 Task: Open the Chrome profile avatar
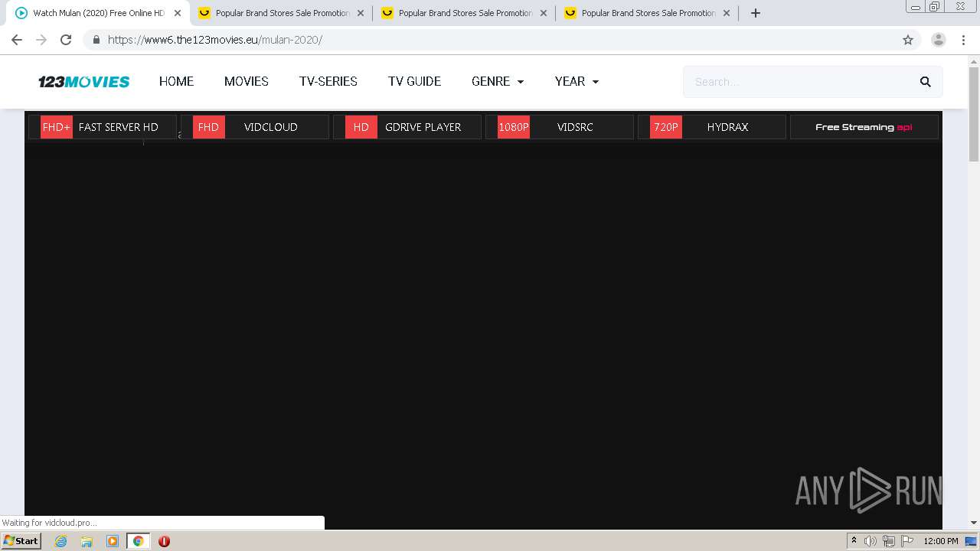939,40
